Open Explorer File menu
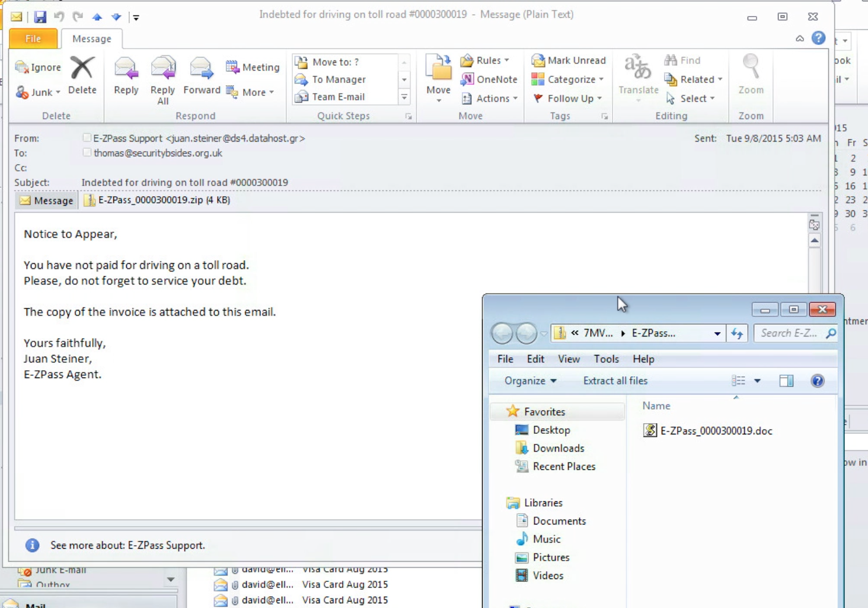 (x=505, y=359)
